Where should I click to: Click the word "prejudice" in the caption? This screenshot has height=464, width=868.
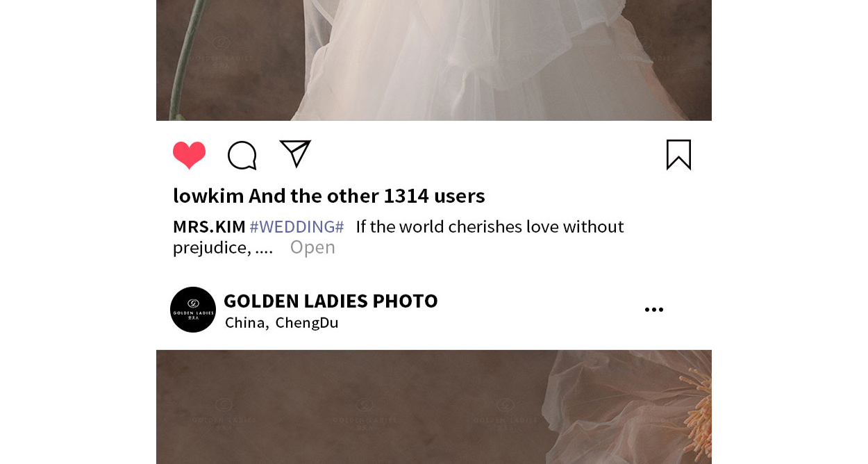[212, 247]
